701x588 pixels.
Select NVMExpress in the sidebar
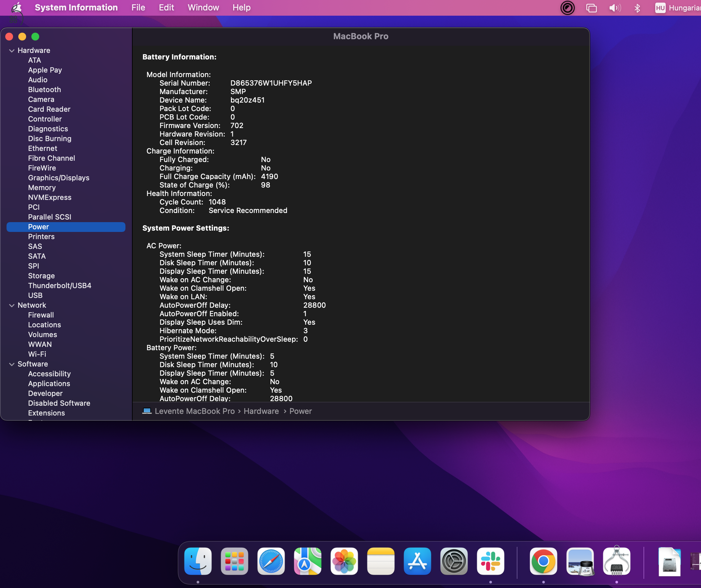(x=50, y=197)
